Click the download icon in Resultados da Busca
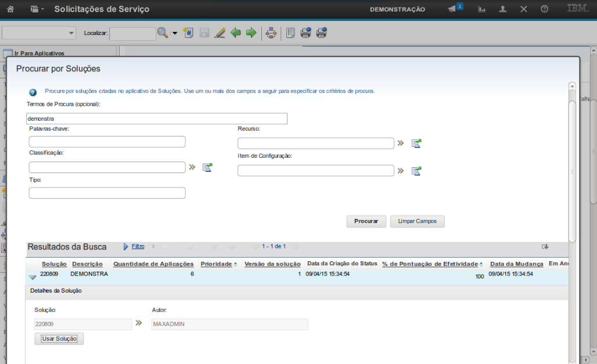This screenshot has height=364, width=597. (x=545, y=247)
